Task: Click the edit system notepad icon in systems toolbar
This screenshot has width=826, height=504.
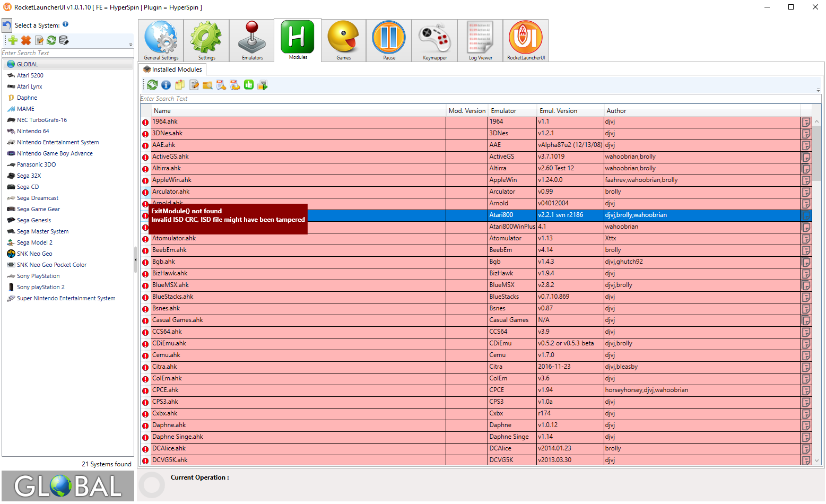Action: click(x=39, y=40)
